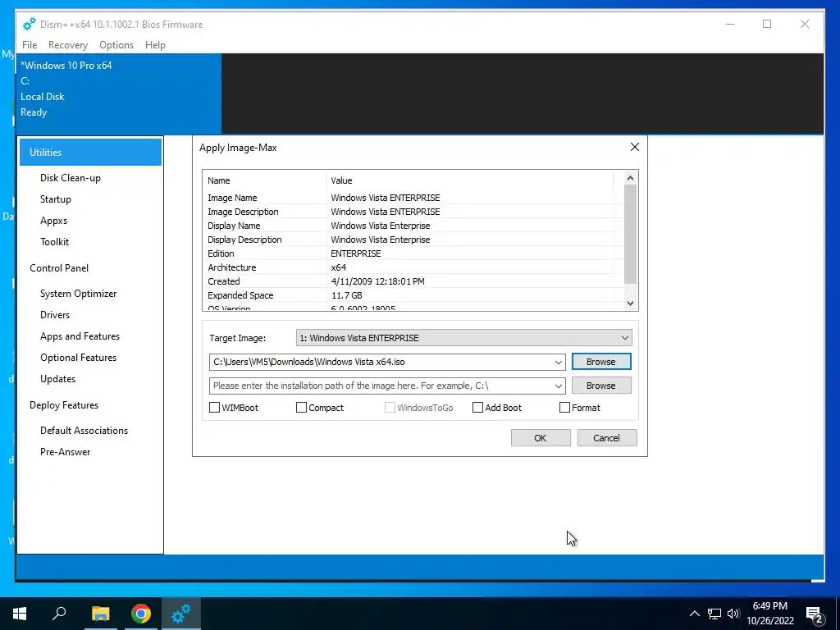Open taskbar clock showing 6:49 PM

[x=769, y=614]
